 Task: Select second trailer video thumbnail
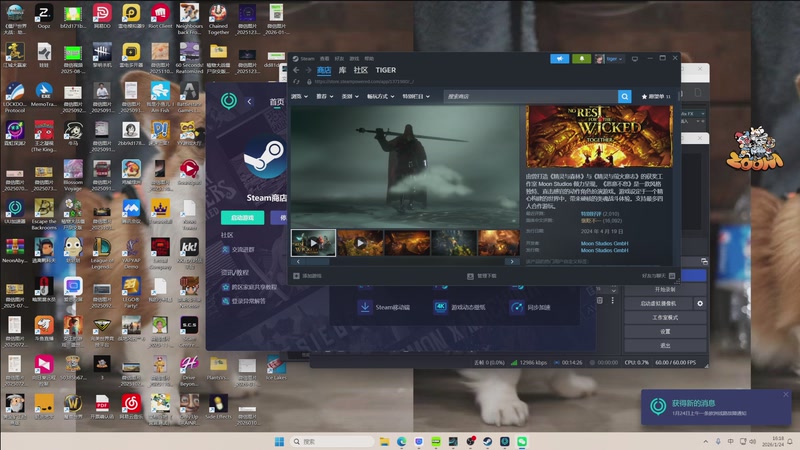click(x=360, y=243)
